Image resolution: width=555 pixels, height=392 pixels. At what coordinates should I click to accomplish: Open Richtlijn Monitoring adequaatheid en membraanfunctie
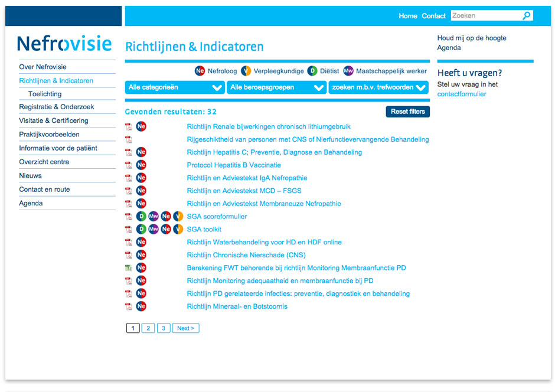coord(280,280)
